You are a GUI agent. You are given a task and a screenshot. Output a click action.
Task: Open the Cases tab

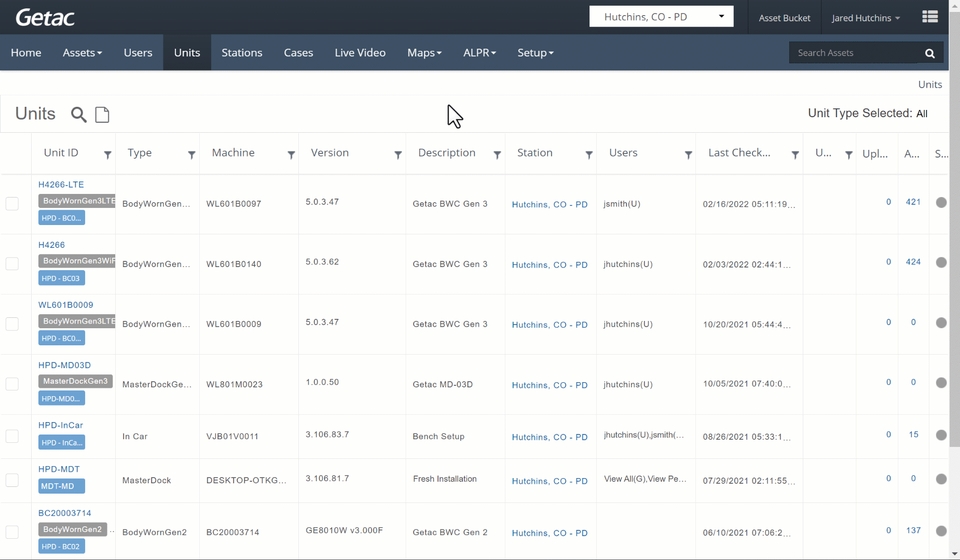click(x=298, y=53)
